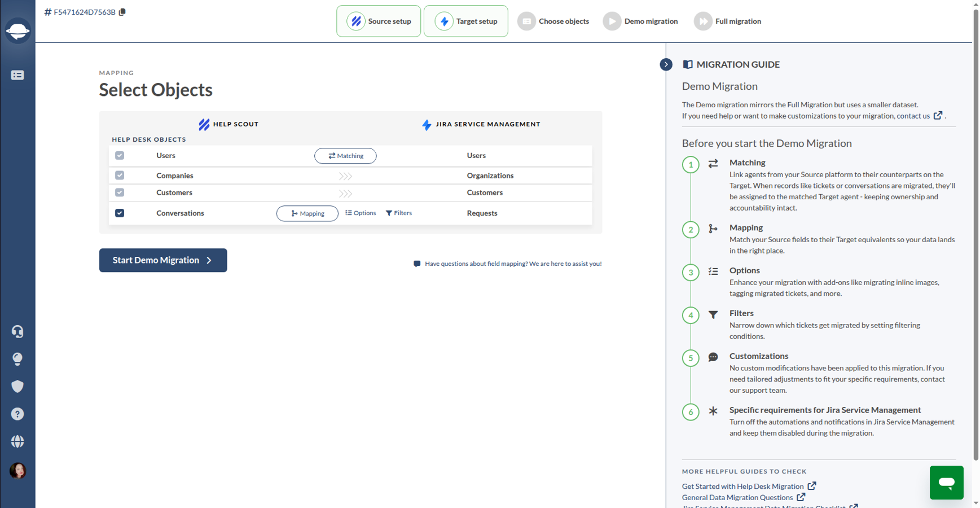Collapse the Migration Guide panel arrow

(x=666, y=64)
